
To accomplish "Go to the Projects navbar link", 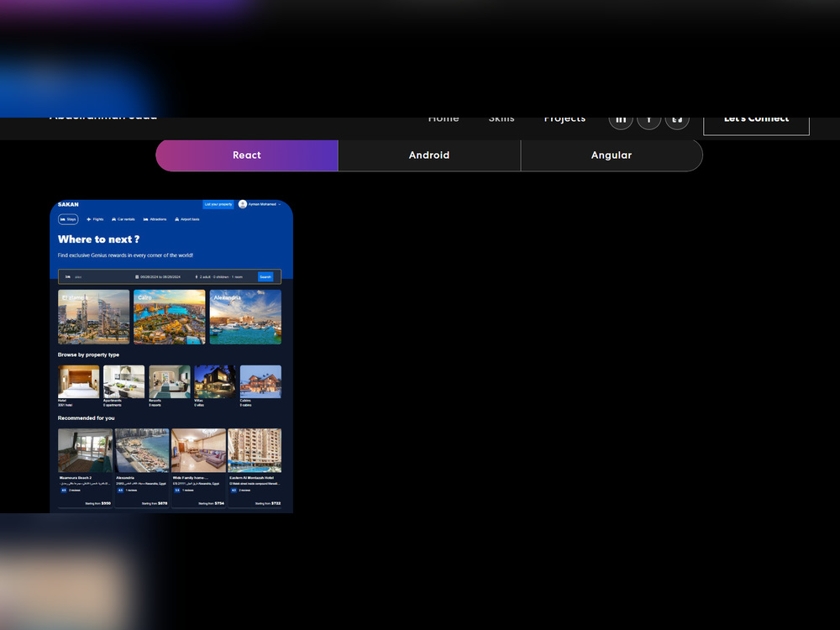I will 564,121.
